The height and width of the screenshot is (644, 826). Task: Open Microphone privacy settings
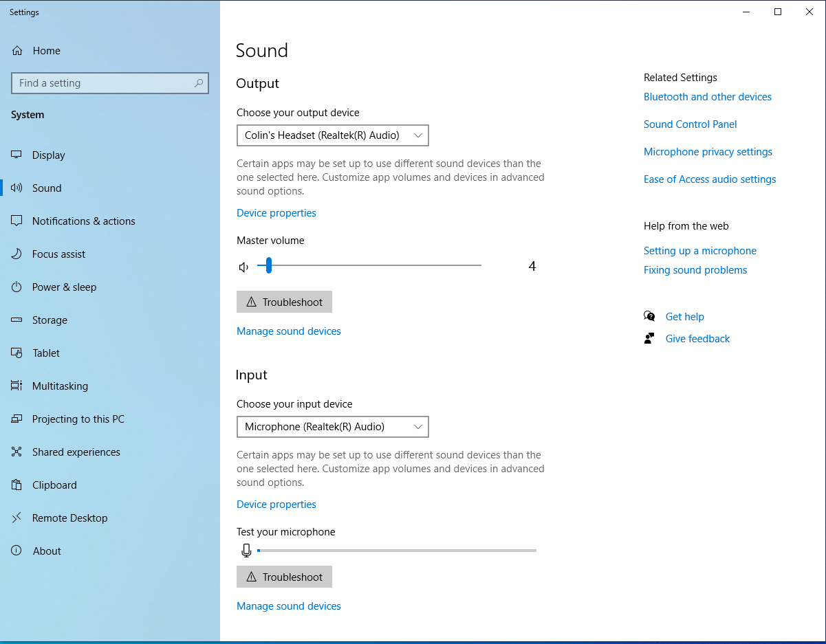[x=708, y=152]
